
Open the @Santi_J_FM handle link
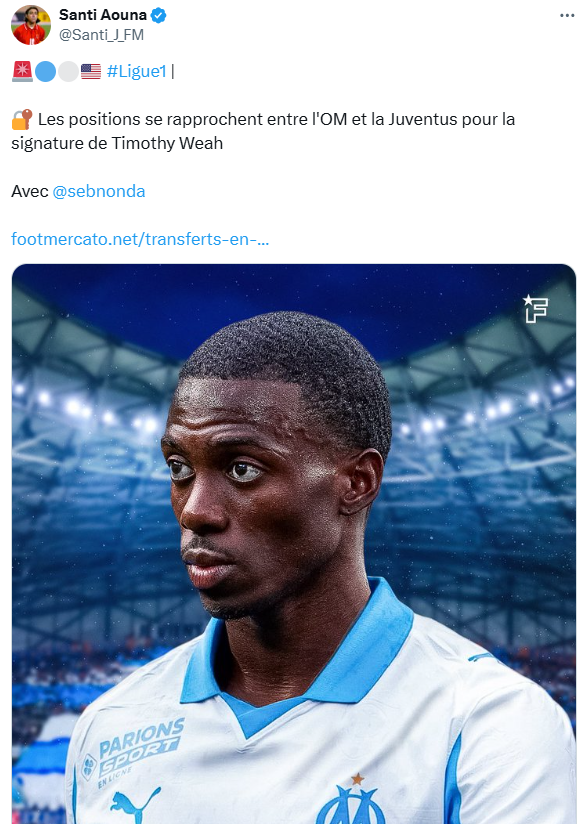pos(101,35)
